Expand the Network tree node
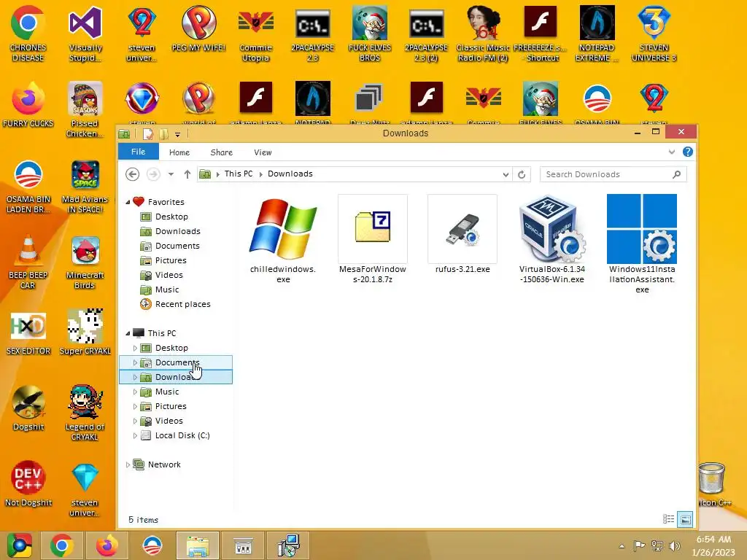747x560 pixels. click(128, 464)
